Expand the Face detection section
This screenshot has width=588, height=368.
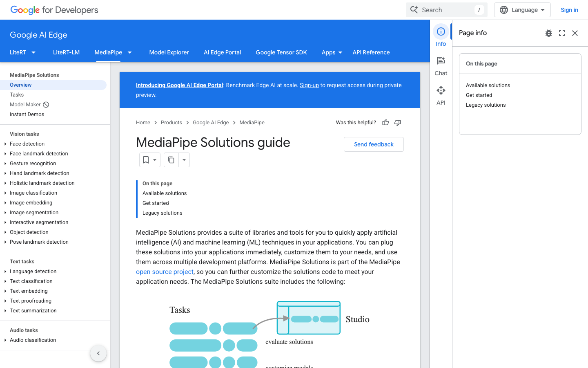click(x=5, y=144)
